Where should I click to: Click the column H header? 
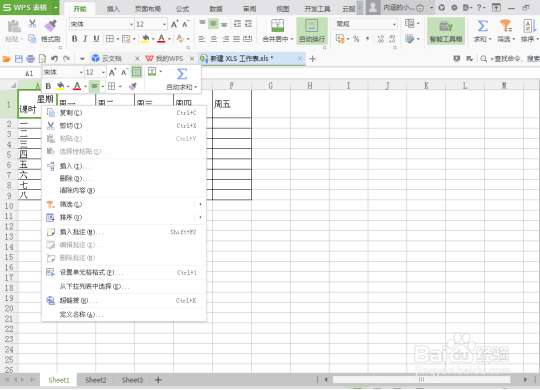pos(310,85)
